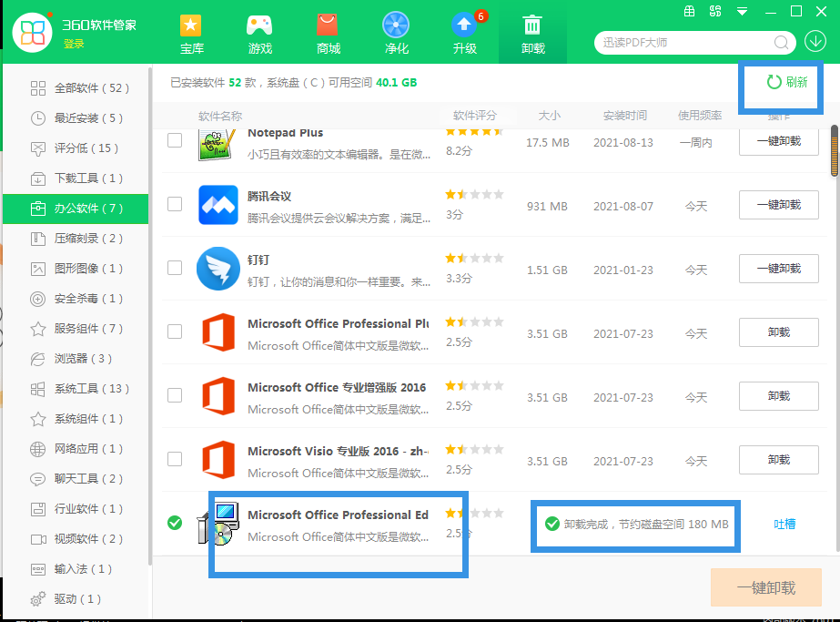The image size is (840, 622).
Task: Click the star icon beside 系统组件
Action: click(38, 419)
